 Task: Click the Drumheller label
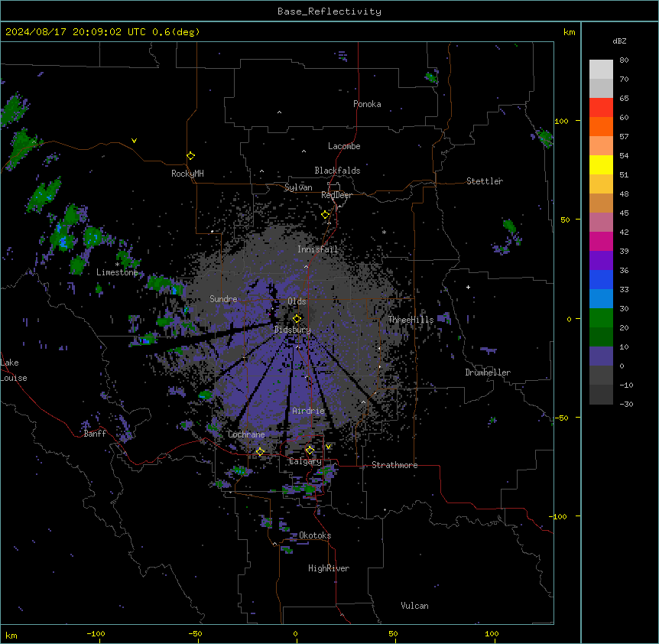point(488,372)
